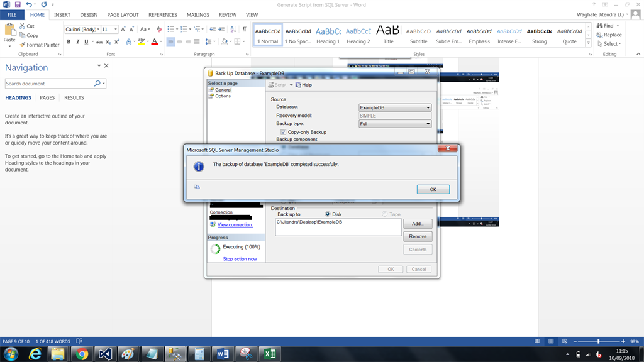644x362 pixels.
Task: Click Replace in the Editing group
Action: [609, 35]
